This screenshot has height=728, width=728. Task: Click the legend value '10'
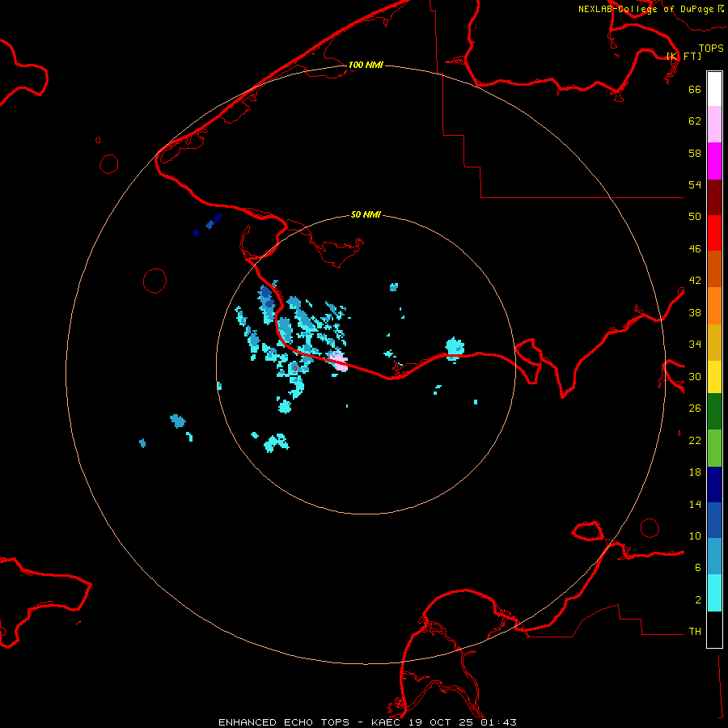[x=695, y=536]
